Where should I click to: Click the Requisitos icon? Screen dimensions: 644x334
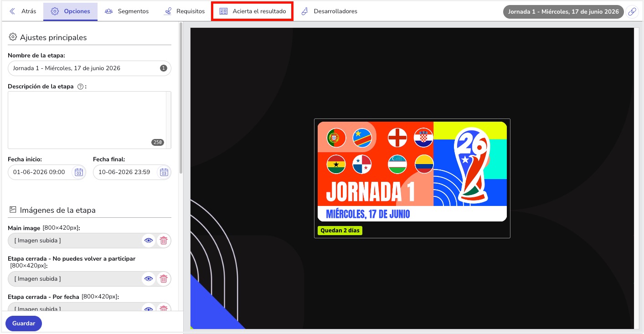coord(168,11)
